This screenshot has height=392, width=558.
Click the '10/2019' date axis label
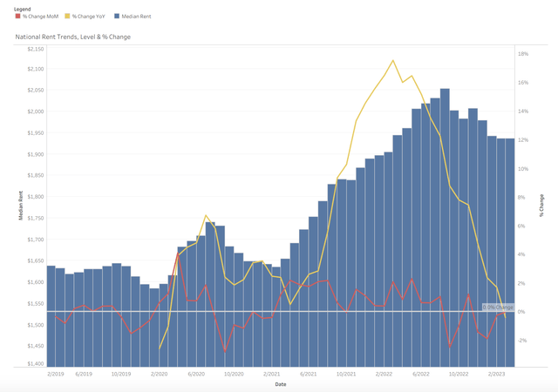point(121,375)
